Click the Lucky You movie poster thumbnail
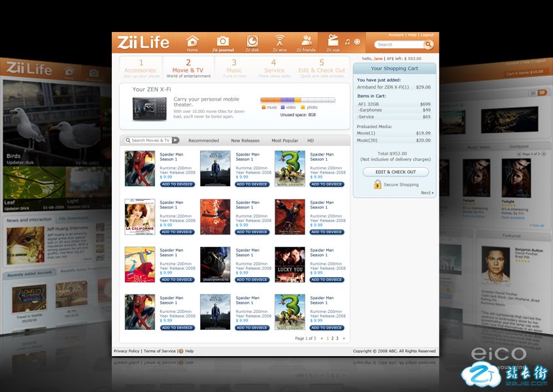 (290, 265)
